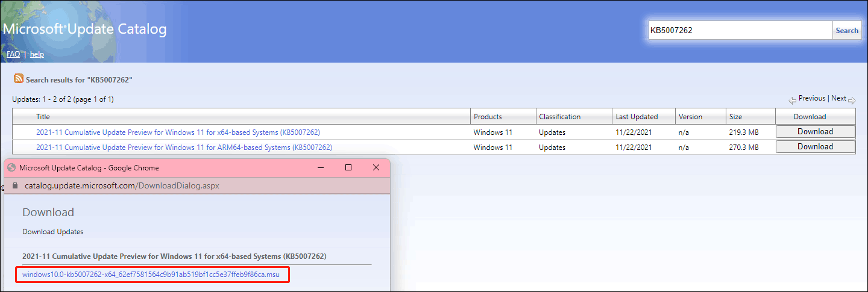The image size is (868, 292).
Task: Open the FAQ link
Action: coord(13,54)
